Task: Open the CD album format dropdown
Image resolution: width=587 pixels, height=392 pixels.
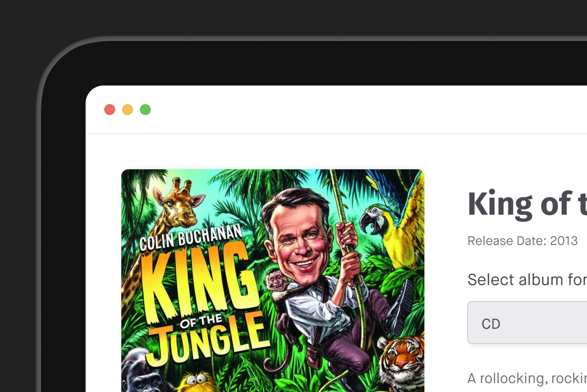Action: tap(527, 323)
